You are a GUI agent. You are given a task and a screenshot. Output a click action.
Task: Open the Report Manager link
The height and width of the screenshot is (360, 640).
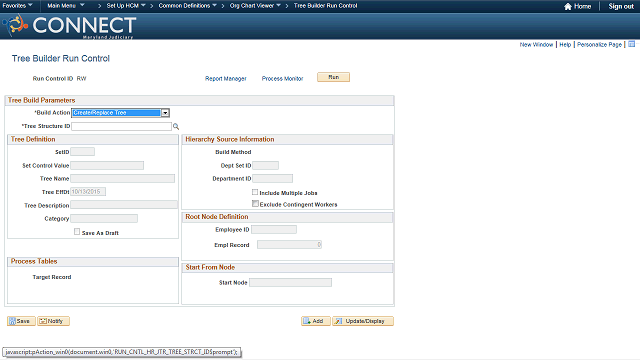click(226, 78)
